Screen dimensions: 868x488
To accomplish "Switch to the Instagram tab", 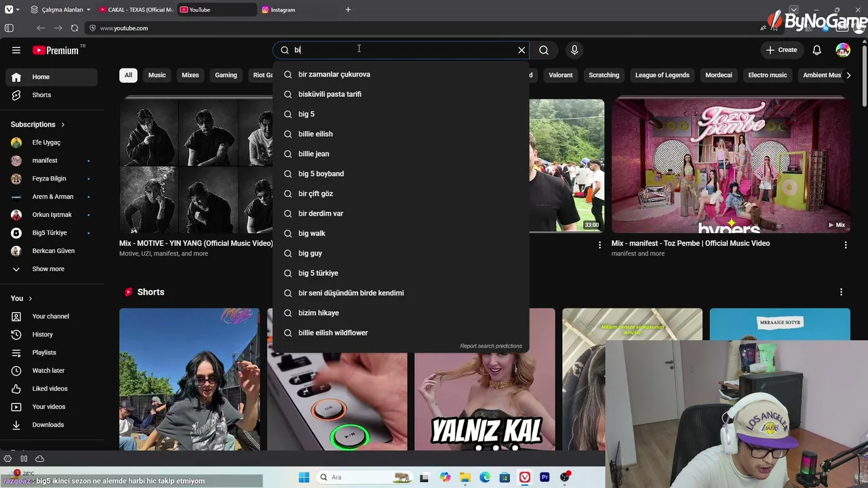I will pos(298,9).
